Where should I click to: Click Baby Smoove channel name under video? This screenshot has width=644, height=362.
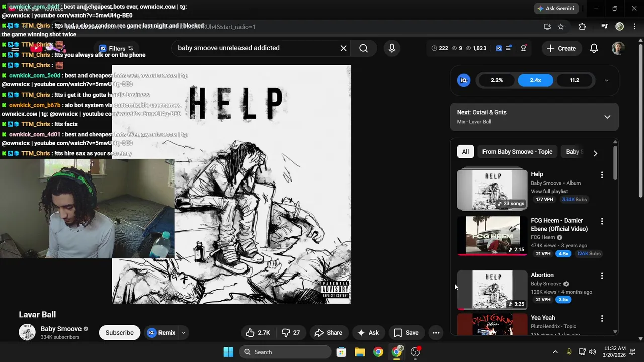tap(61, 329)
